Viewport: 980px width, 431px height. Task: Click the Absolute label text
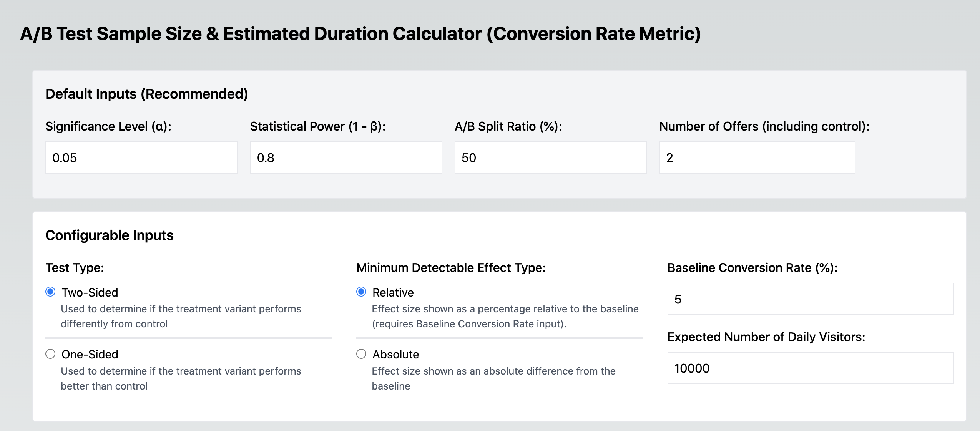(x=395, y=354)
